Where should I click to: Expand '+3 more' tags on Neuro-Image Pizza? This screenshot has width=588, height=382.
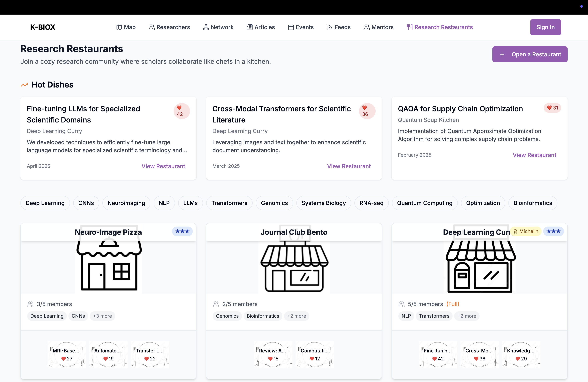(102, 316)
